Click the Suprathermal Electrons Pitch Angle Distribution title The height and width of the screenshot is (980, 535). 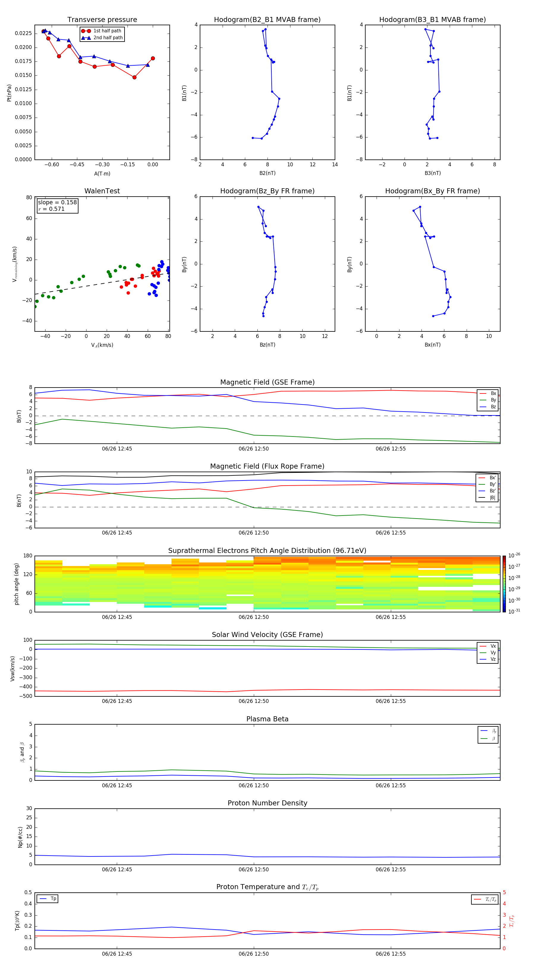[x=267, y=551]
